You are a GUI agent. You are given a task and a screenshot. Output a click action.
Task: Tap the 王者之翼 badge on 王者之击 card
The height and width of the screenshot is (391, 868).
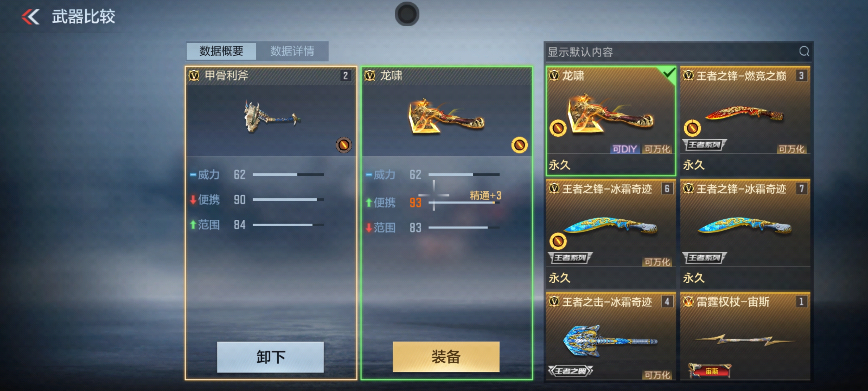(570, 371)
